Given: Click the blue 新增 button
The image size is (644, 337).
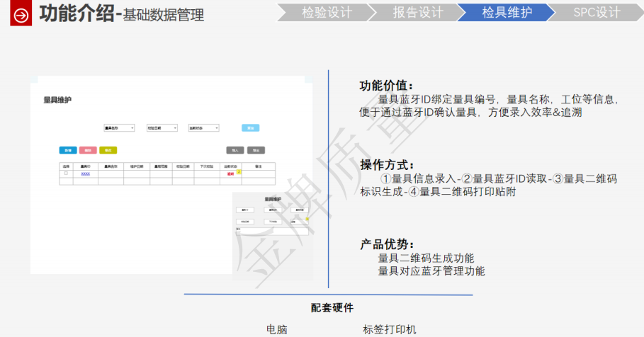Looking at the screenshot, I should [x=68, y=150].
